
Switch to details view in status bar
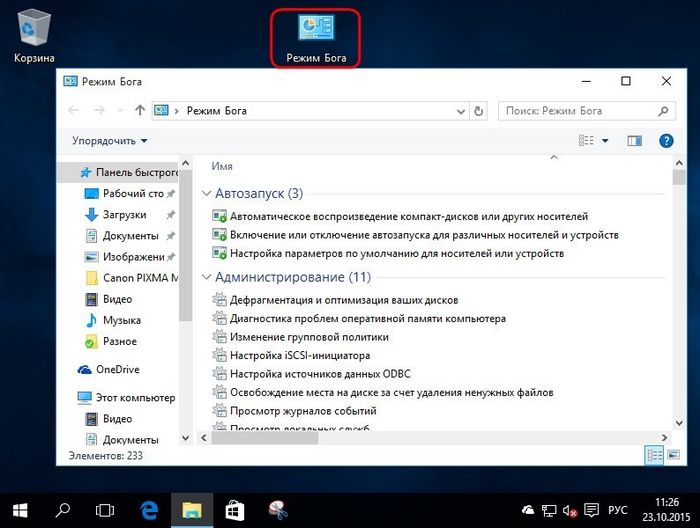click(652, 455)
